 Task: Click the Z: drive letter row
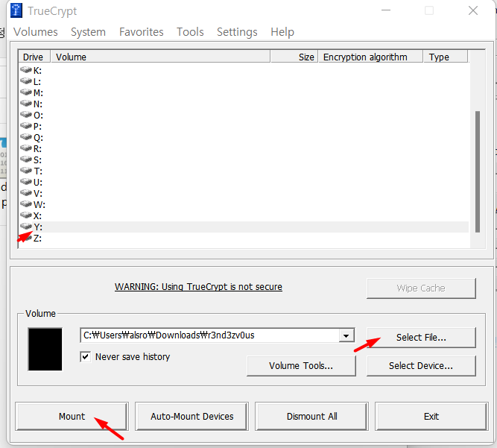244,238
